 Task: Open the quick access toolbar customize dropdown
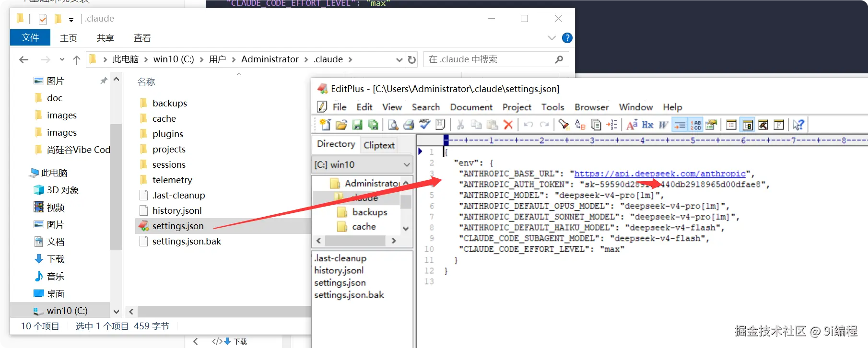[x=71, y=20]
